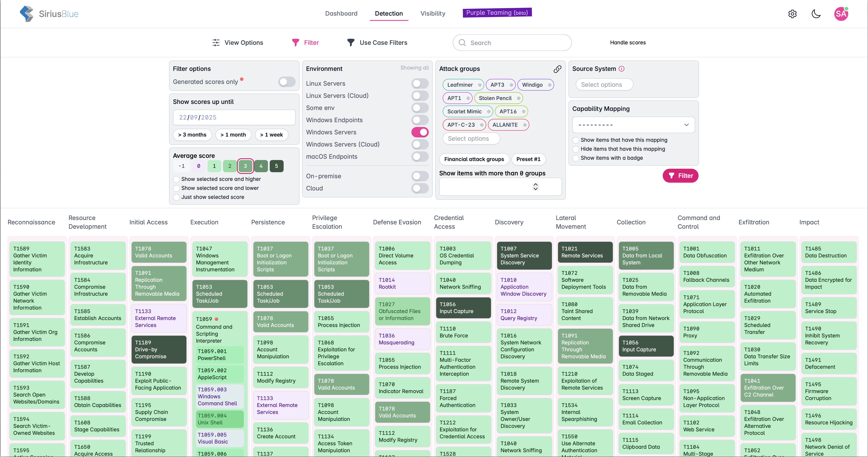Remove the Leafminer attack group tag

[479, 85]
